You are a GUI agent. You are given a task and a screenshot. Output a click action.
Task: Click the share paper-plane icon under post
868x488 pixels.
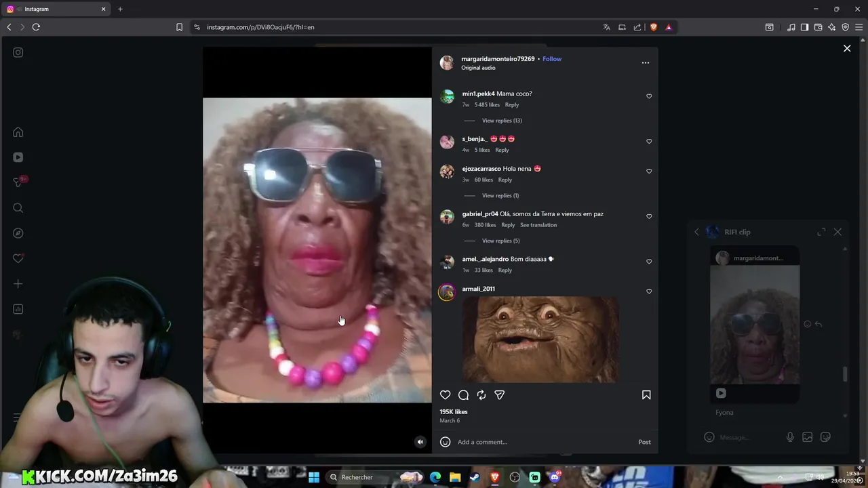pyautogui.click(x=500, y=395)
